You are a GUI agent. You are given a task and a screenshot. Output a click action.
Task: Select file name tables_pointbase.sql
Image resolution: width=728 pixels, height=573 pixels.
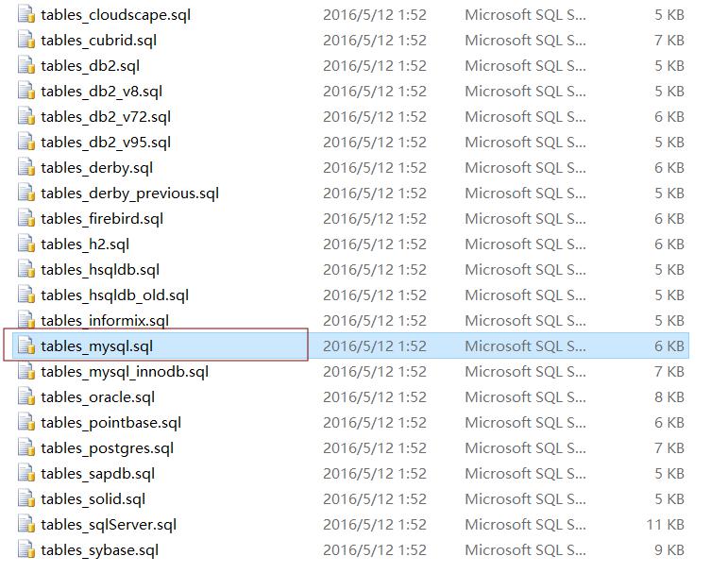111,424
